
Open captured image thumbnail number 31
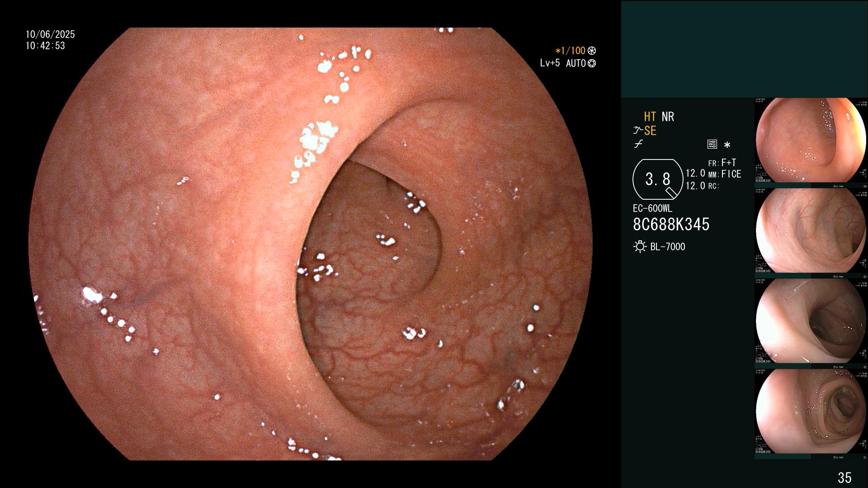[811, 412]
